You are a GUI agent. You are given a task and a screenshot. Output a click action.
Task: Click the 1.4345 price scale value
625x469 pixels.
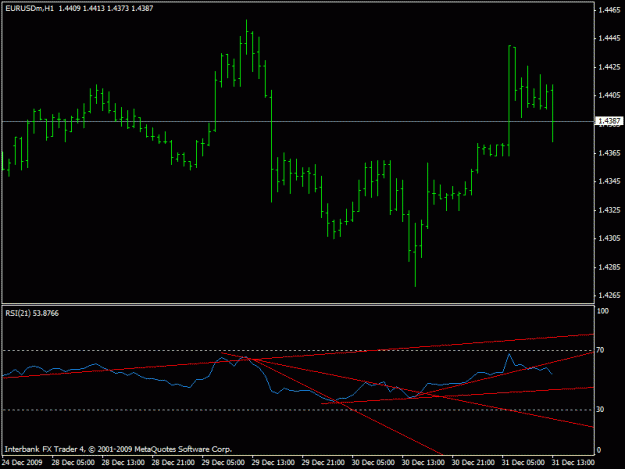tap(609, 181)
